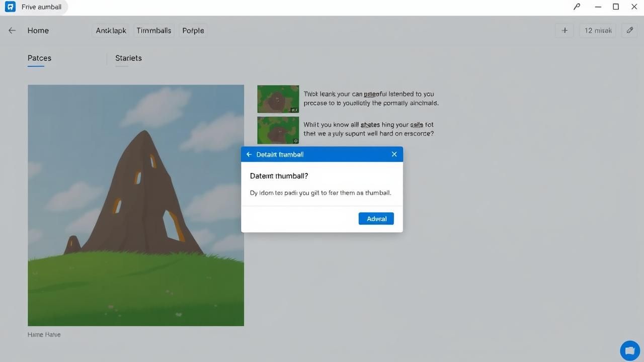Viewport: 644px width, 362px height.
Task: Switch to the Pofple tab
Action: (x=193, y=31)
